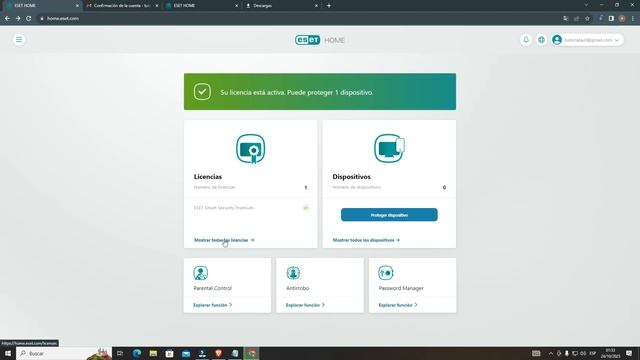
Task: Click the share page icon
Action: click(x=576, y=18)
